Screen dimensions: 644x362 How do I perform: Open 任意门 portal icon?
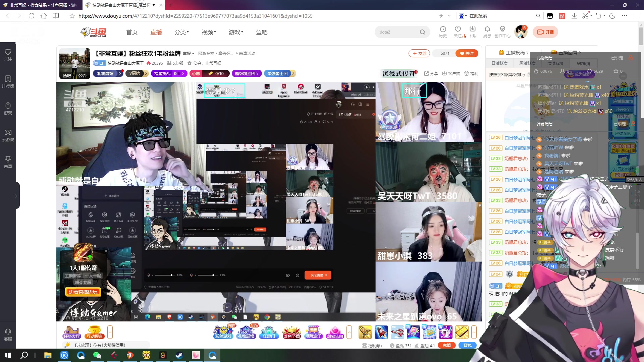tap(269, 331)
